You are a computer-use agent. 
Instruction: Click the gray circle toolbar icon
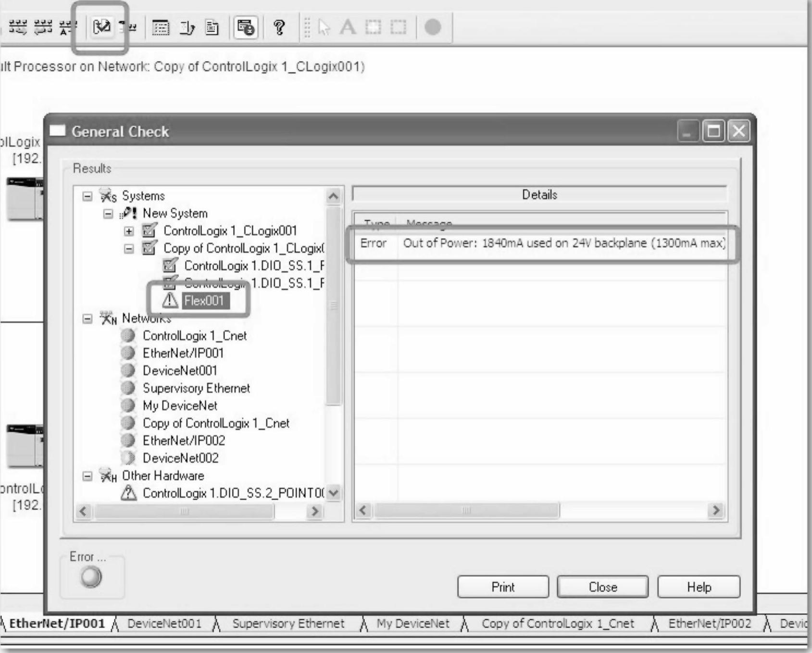point(433,27)
